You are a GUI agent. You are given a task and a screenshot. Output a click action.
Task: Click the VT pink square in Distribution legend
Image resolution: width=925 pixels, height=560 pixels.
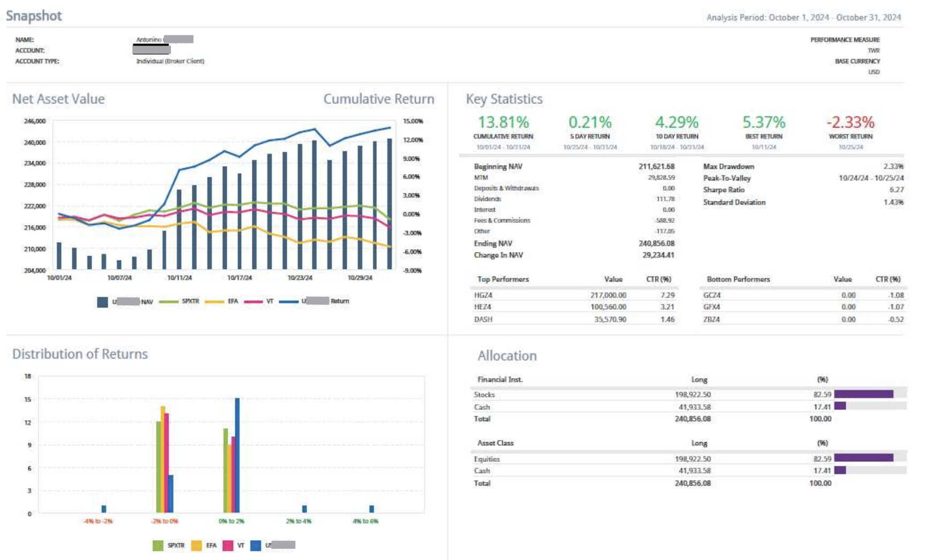[x=228, y=546]
